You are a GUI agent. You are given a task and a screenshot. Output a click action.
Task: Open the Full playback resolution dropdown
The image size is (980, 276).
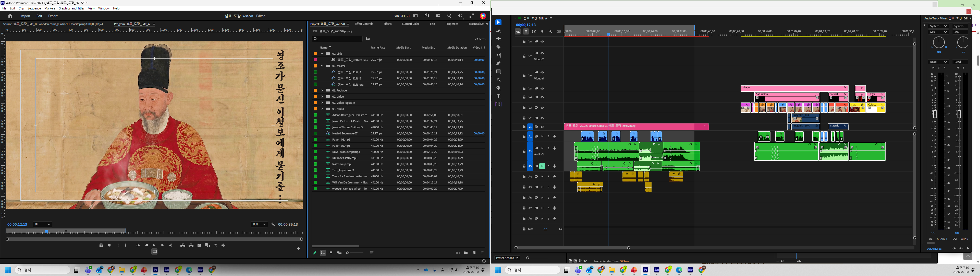click(259, 225)
